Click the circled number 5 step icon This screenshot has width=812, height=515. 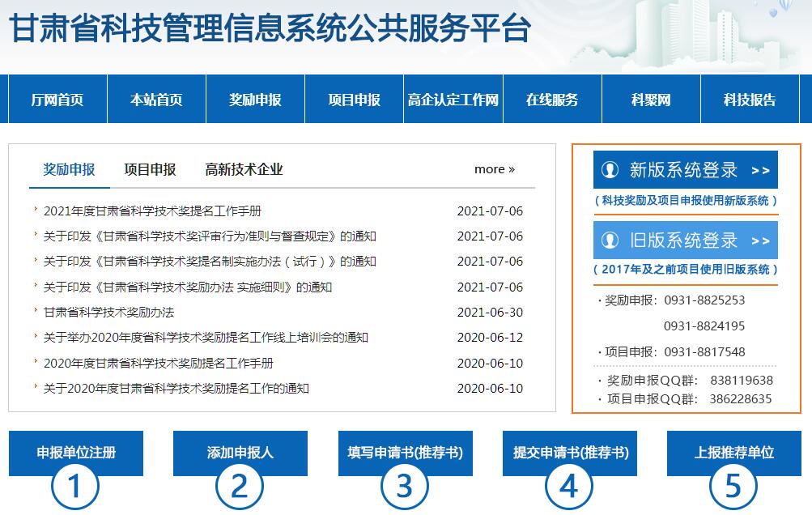pos(733,487)
